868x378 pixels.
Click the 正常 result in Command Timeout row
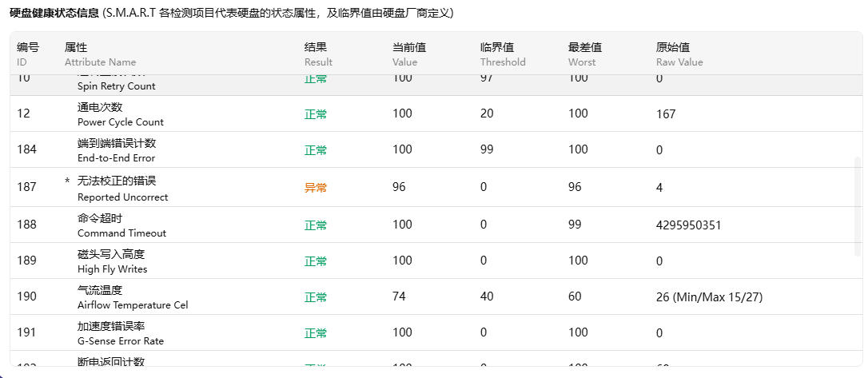tap(316, 225)
